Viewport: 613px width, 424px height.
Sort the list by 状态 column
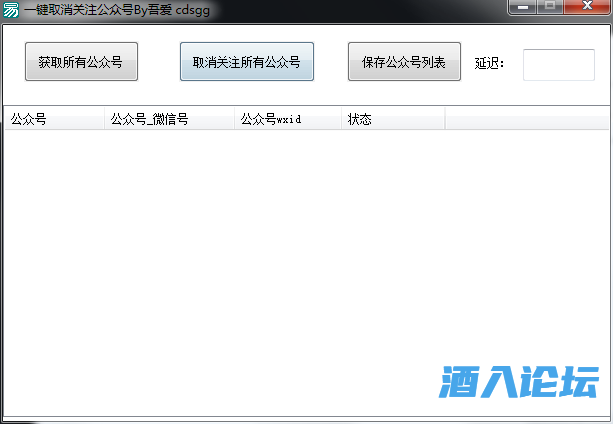[392, 119]
